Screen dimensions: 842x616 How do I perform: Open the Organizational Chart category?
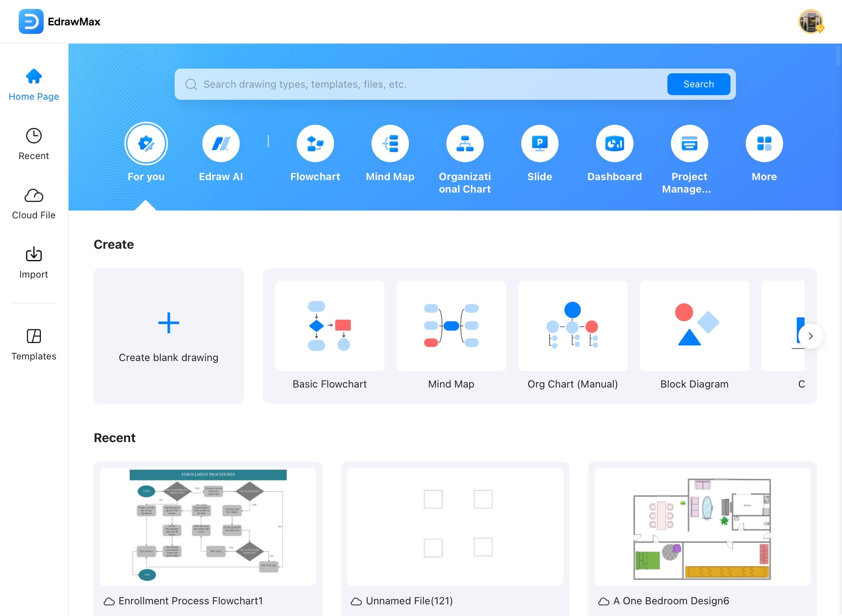[464, 143]
